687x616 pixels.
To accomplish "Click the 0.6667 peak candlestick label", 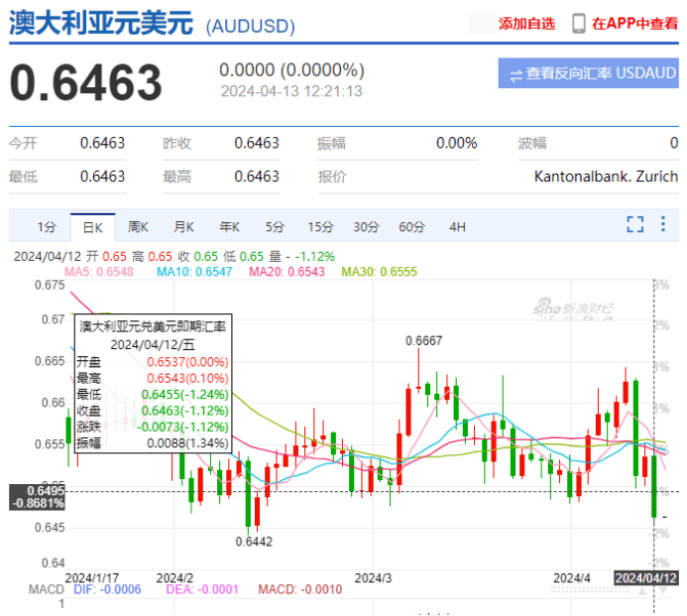I will point(423,340).
